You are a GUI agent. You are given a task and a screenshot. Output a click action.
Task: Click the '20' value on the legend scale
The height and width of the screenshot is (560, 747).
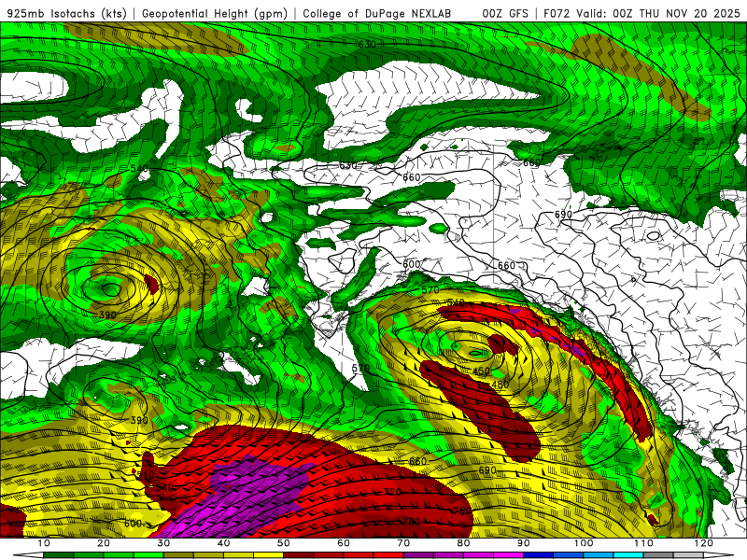tap(104, 543)
